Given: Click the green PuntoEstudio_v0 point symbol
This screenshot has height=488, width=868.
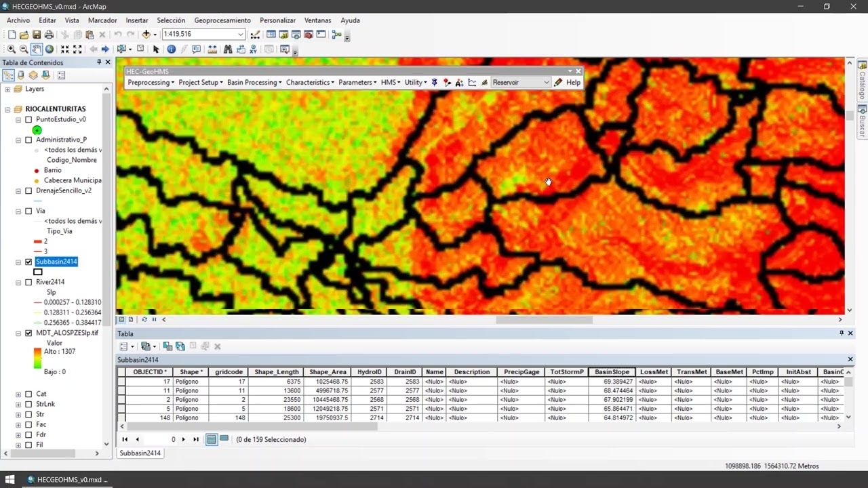Looking at the screenshot, I should 37,130.
